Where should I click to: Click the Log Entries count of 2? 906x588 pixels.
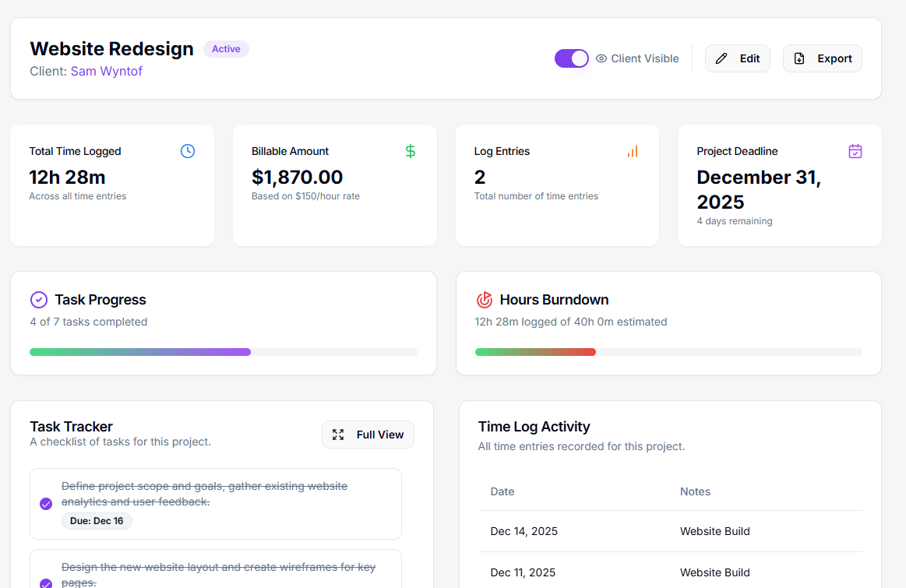(480, 177)
